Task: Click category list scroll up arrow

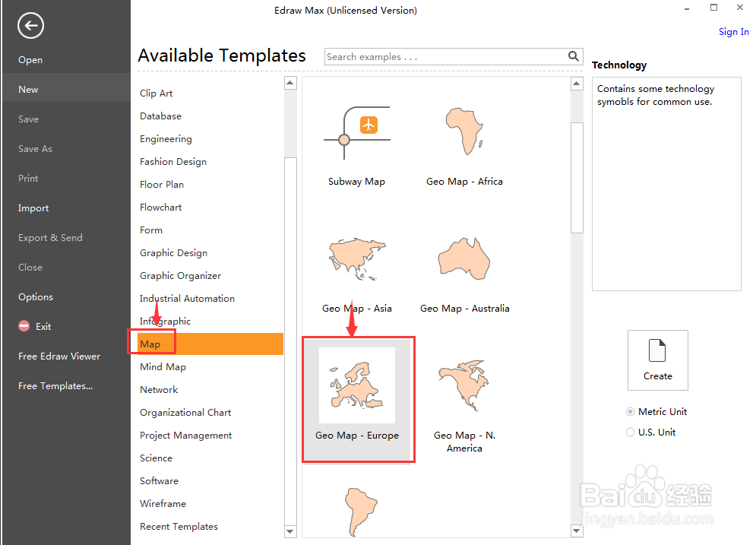Action: click(x=290, y=83)
